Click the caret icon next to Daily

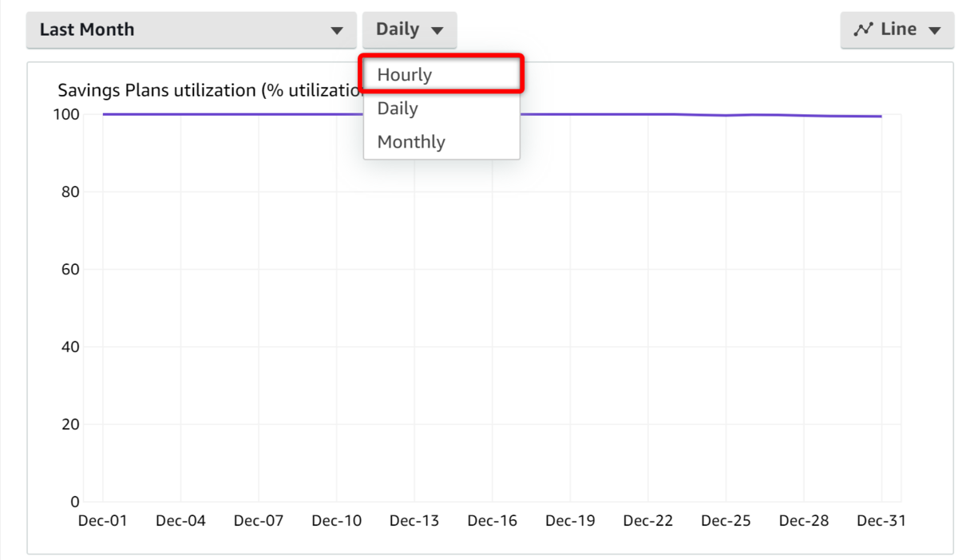(437, 31)
